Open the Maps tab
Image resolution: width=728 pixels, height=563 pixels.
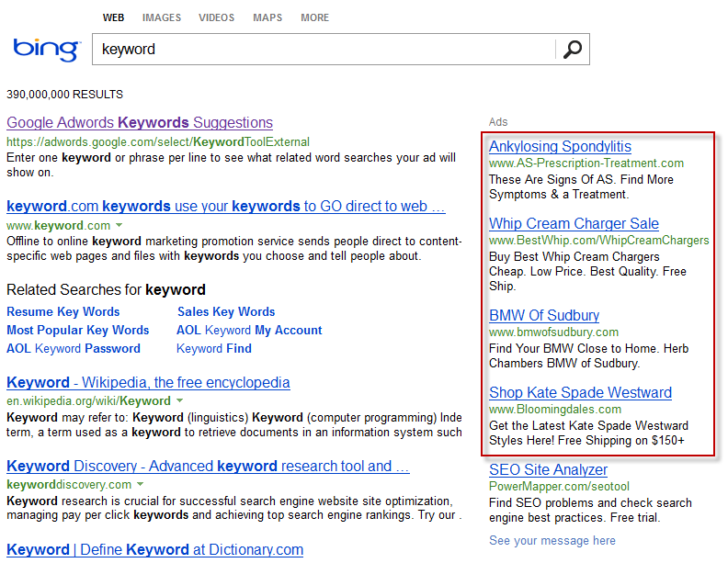click(267, 17)
